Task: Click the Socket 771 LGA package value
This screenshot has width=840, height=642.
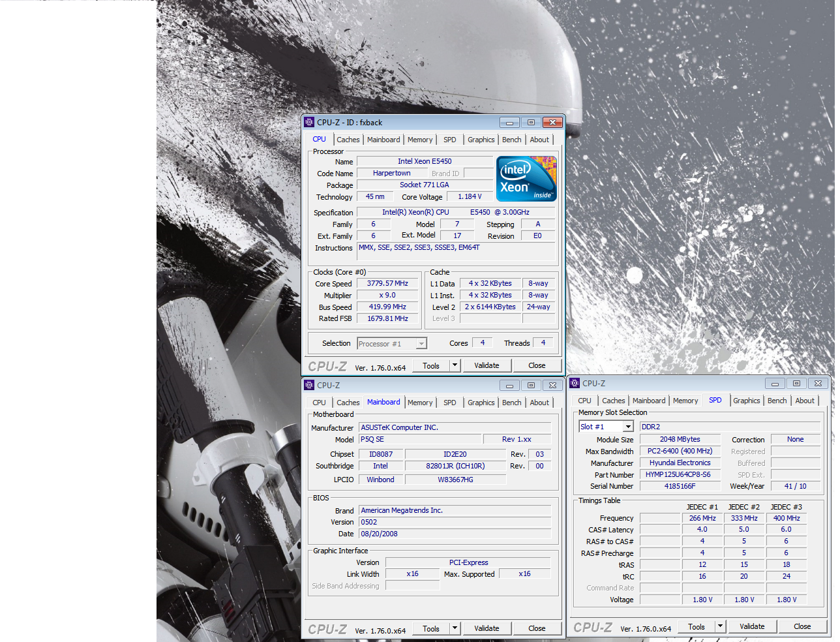Action: [x=425, y=185]
